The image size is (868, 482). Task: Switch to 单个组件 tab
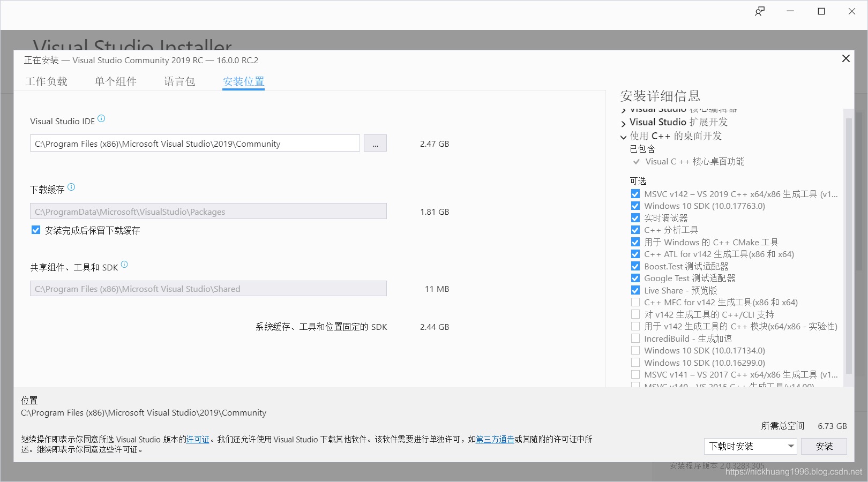(x=116, y=81)
